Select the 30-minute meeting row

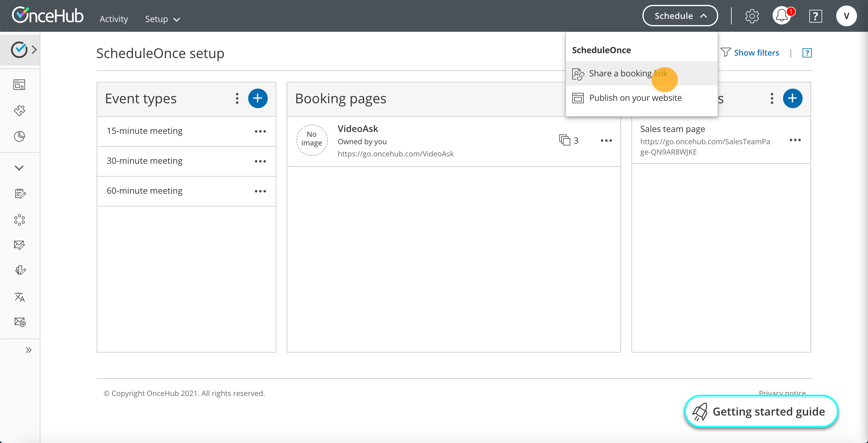pos(186,161)
